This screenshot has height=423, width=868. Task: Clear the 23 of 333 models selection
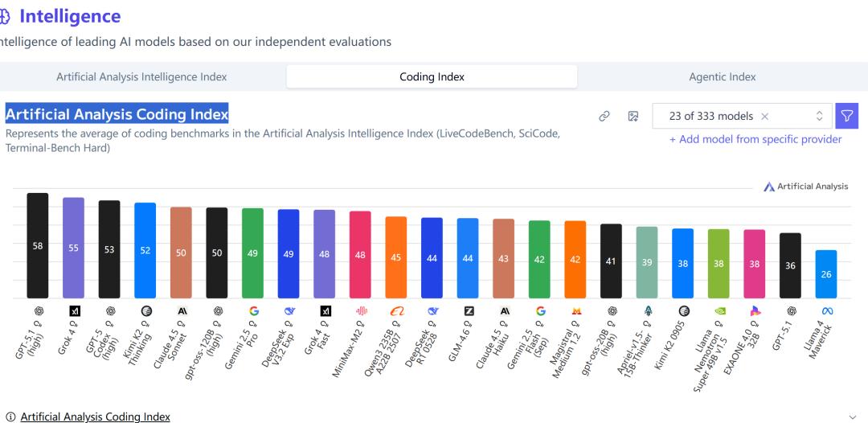point(764,117)
